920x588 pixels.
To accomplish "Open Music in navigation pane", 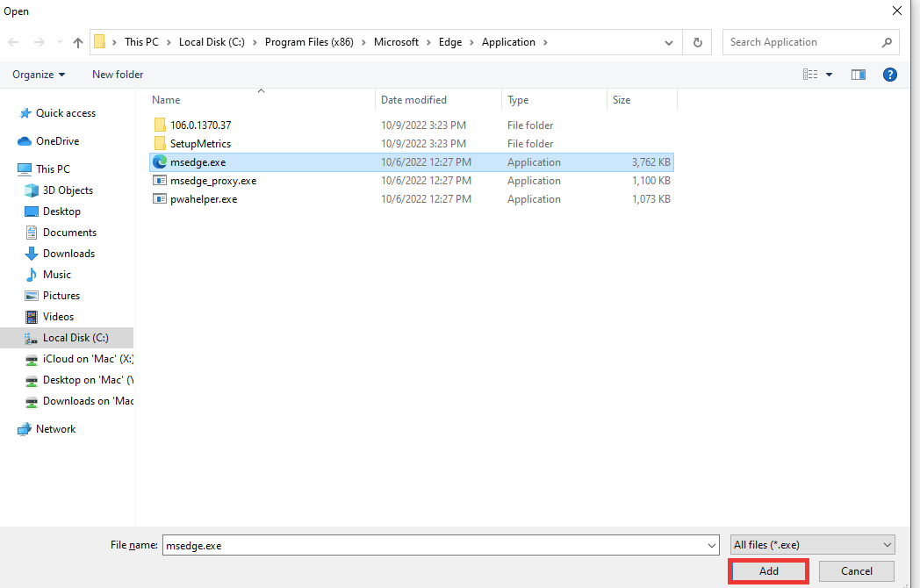I will click(x=57, y=275).
